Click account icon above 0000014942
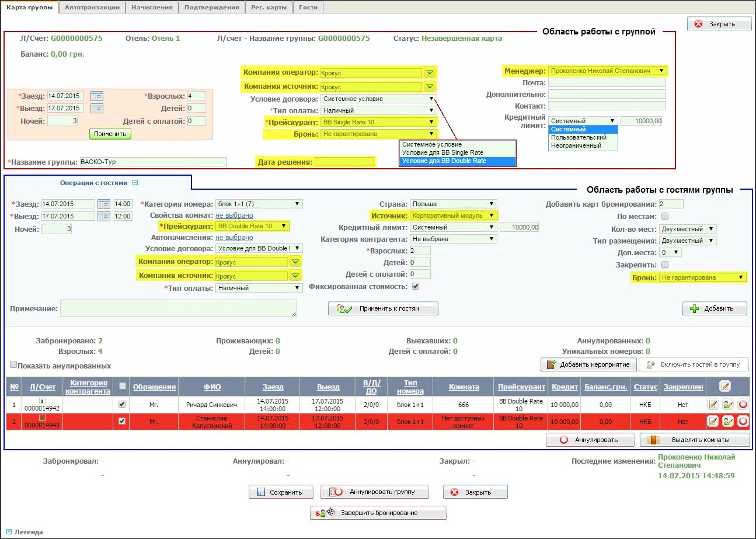This screenshot has width=756, height=539. [42, 401]
